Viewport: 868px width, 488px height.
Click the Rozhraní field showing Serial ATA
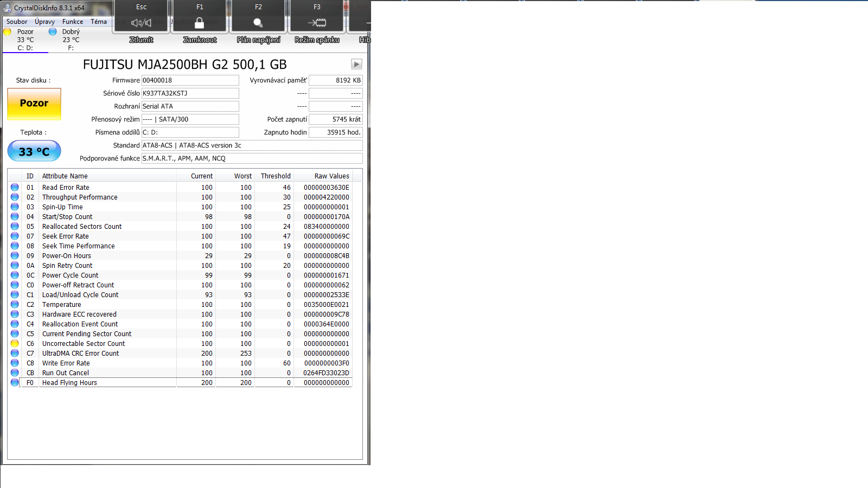click(190, 106)
